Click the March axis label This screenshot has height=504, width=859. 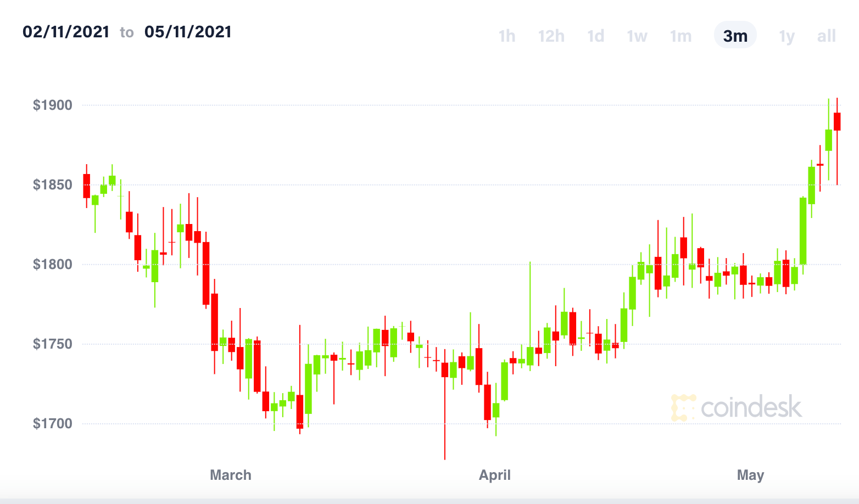click(x=231, y=475)
